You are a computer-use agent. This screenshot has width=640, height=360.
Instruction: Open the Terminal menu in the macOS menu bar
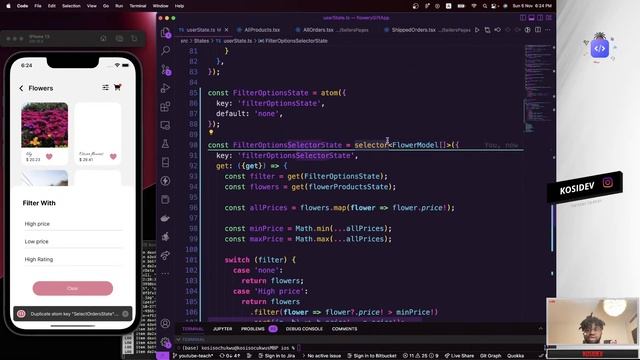(x=138, y=6)
